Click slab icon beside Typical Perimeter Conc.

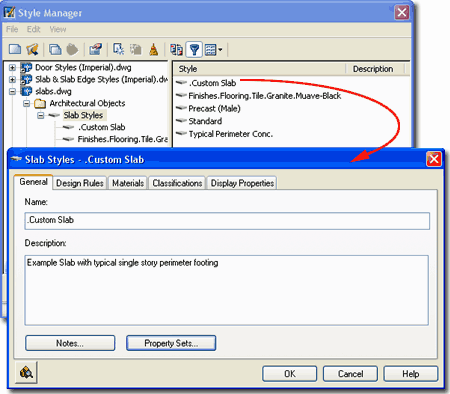pyautogui.click(x=181, y=133)
